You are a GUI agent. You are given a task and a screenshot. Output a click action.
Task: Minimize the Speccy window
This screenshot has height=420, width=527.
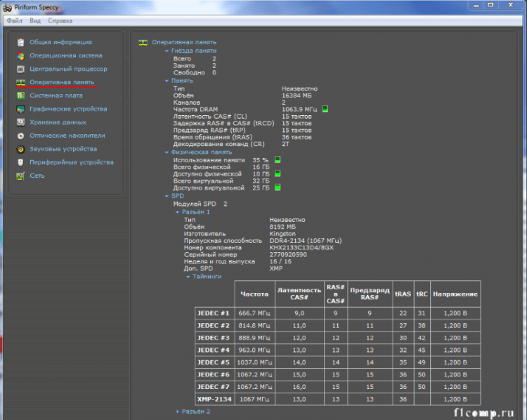pos(476,5)
